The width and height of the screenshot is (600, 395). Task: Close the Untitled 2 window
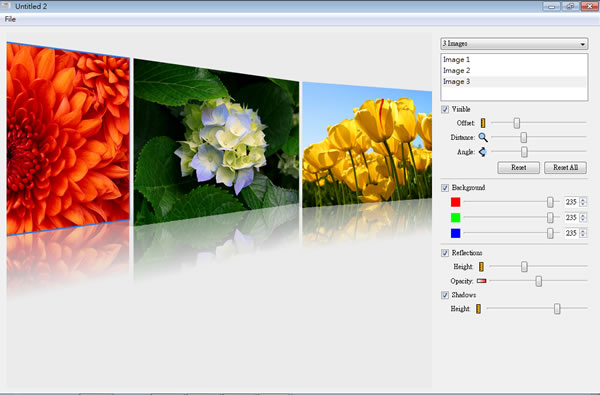(590, 6)
